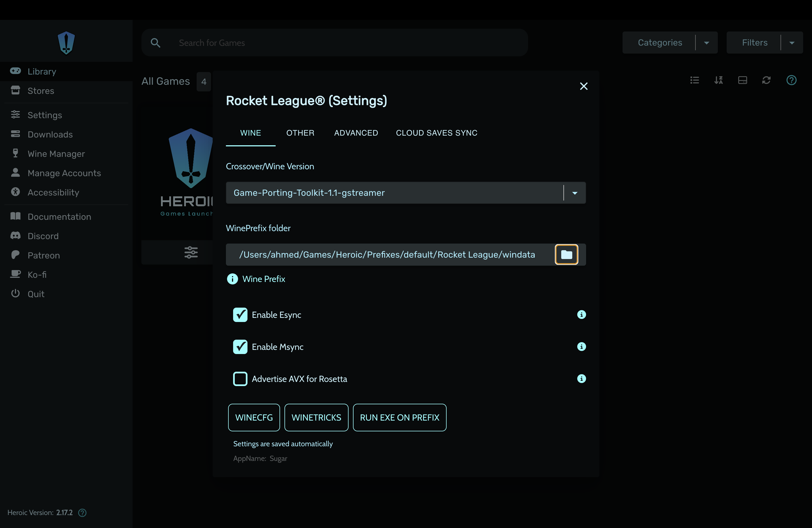Click the info icon beside Advertise AVX for Rosetta

(x=581, y=379)
